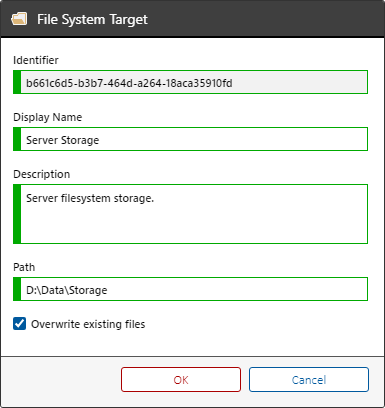The height and width of the screenshot is (408, 385).
Task: Uncheck the Overwrite existing files checkbox
Action: 20,324
